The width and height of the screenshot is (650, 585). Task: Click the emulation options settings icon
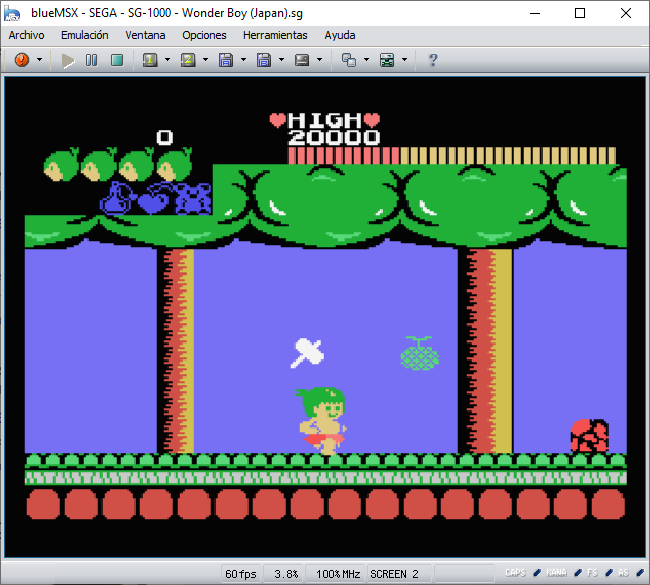(x=387, y=61)
